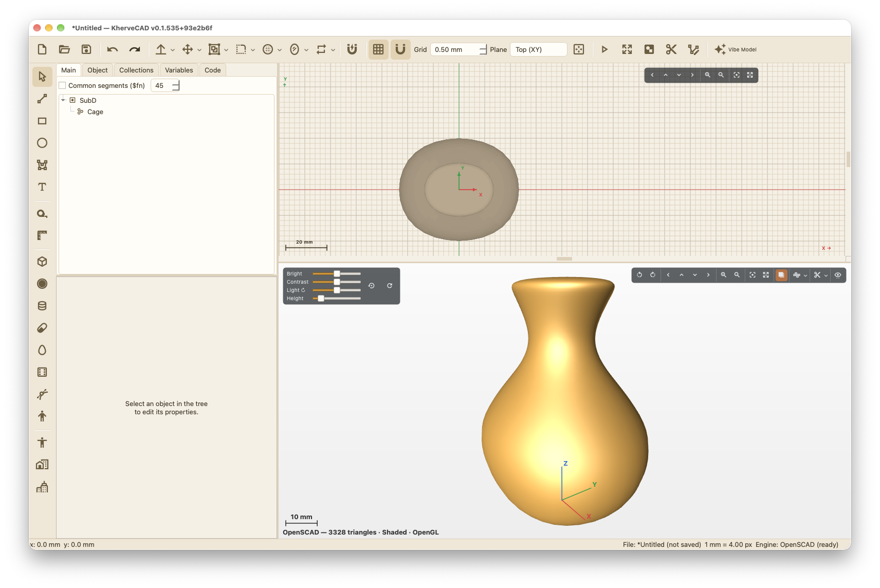Select the ruler measure tool
880x588 pixels.
[42, 235]
